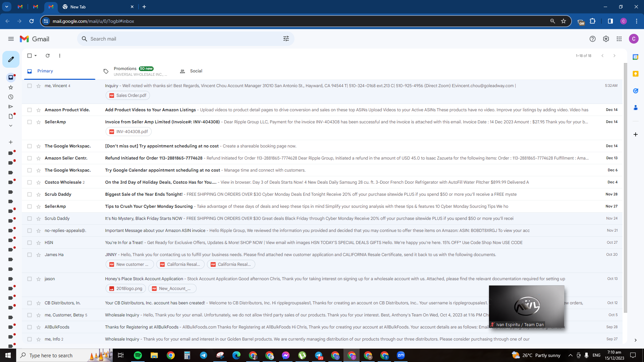The height and width of the screenshot is (362, 644).
Task: Open Google Calendar side panel
Action: pos(635,57)
